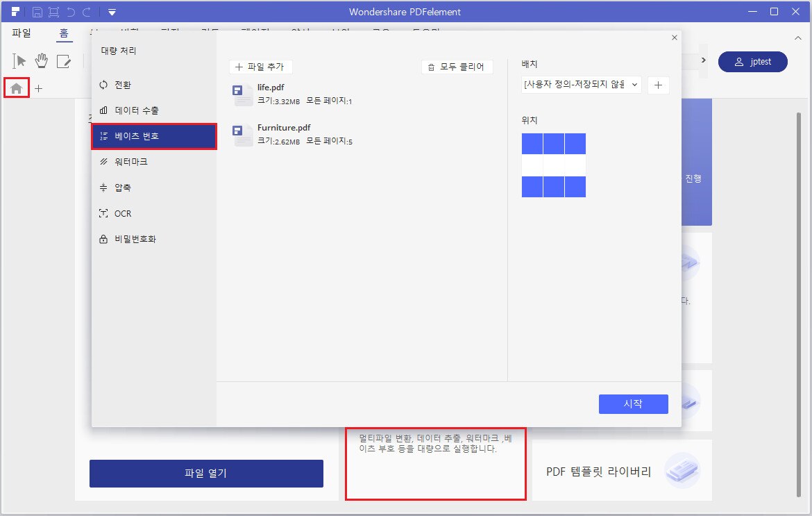Choose the footer-right cell in 위치 grid
812x516 pixels.
point(575,187)
